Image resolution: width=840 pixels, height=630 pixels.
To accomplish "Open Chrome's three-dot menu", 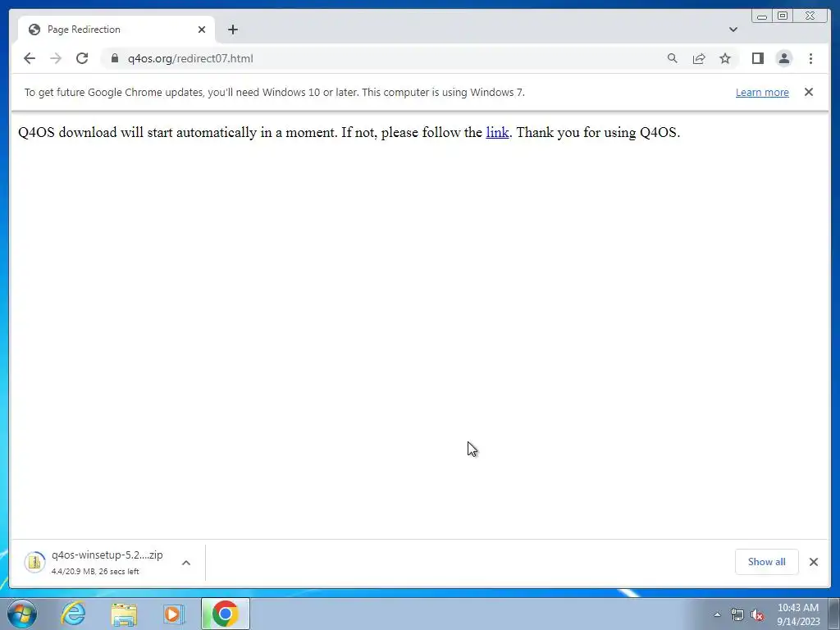I will [810, 58].
